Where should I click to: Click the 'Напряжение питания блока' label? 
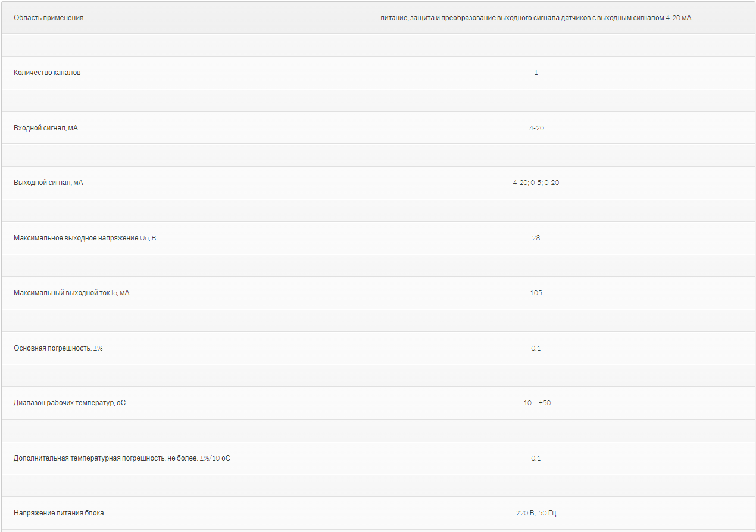coord(59,513)
